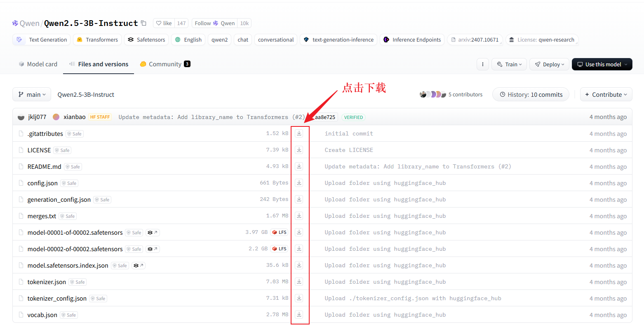Viewport: 644px width, 329px height.
Task: Click the follower count 10k
Action: coord(244,23)
